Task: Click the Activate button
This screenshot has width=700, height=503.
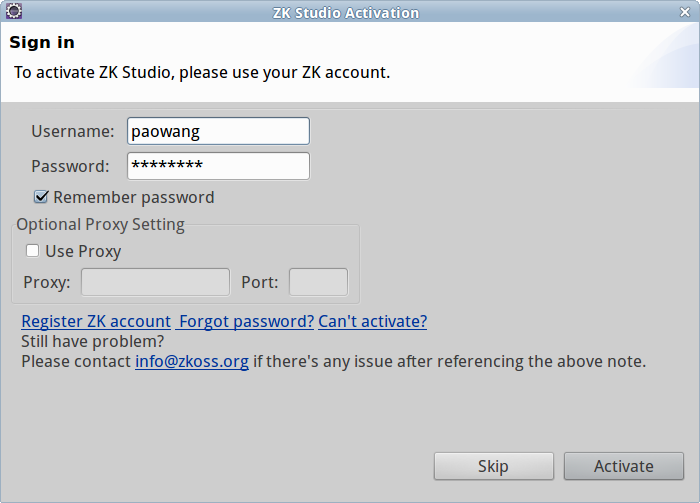Action: point(624,466)
